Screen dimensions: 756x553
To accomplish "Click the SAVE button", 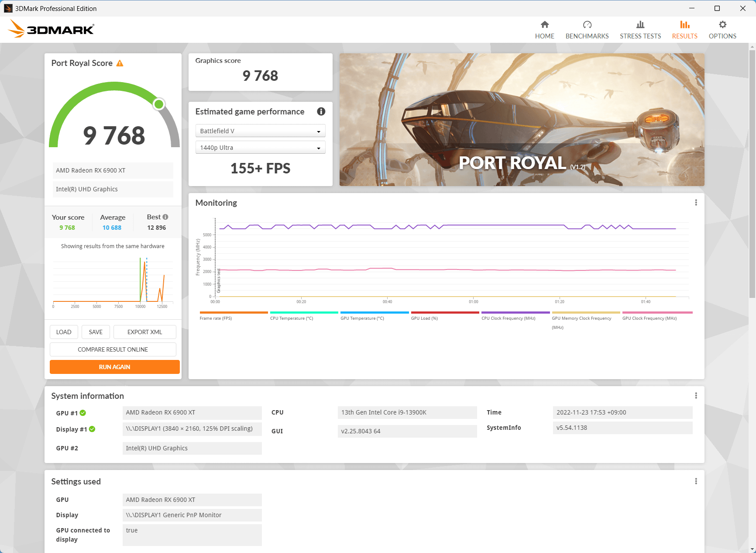I will [x=96, y=332].
